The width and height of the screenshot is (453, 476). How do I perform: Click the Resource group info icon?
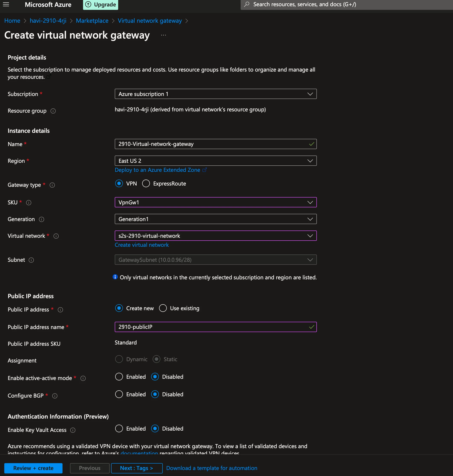pos(53,111)
